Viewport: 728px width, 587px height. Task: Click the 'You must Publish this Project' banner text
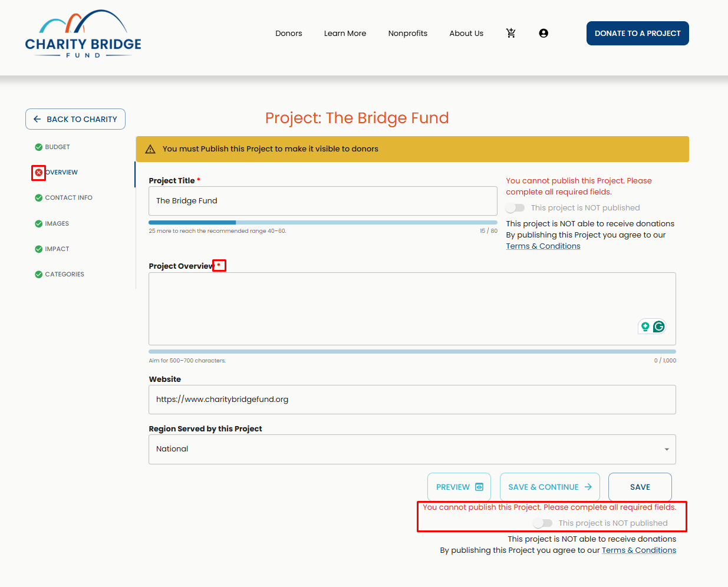tap(271, 149)
